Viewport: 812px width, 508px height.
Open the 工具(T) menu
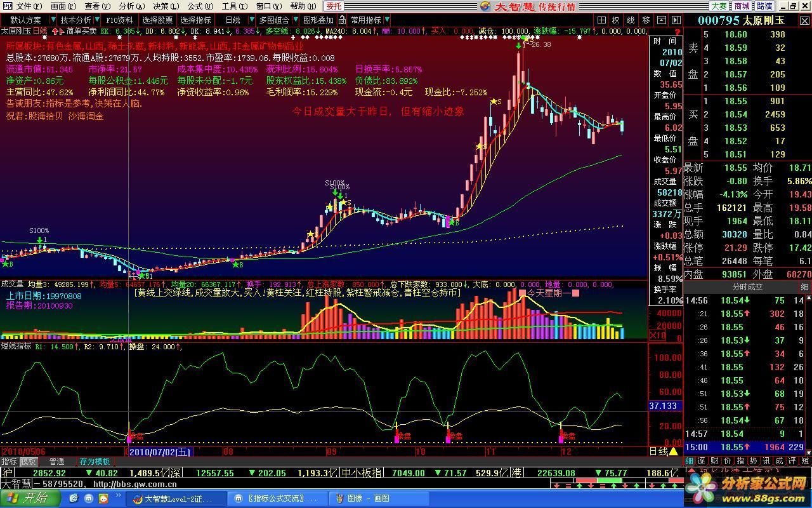[x=234, y=6]
